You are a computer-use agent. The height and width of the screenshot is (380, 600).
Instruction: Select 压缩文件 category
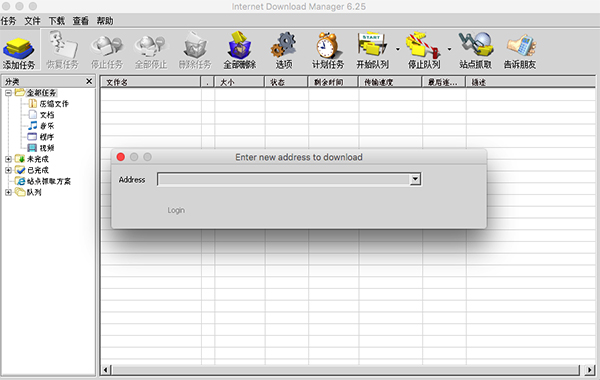54,104
